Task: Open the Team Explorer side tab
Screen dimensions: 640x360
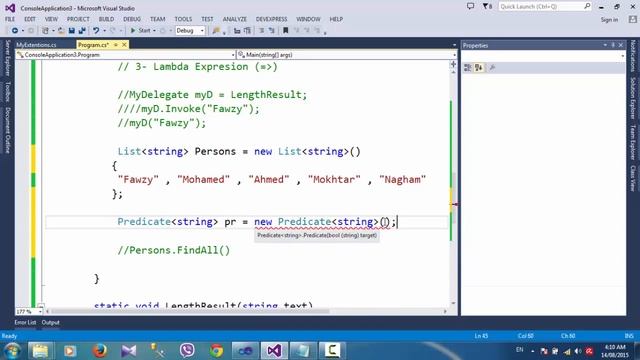Action: click(x=633, y=142)
